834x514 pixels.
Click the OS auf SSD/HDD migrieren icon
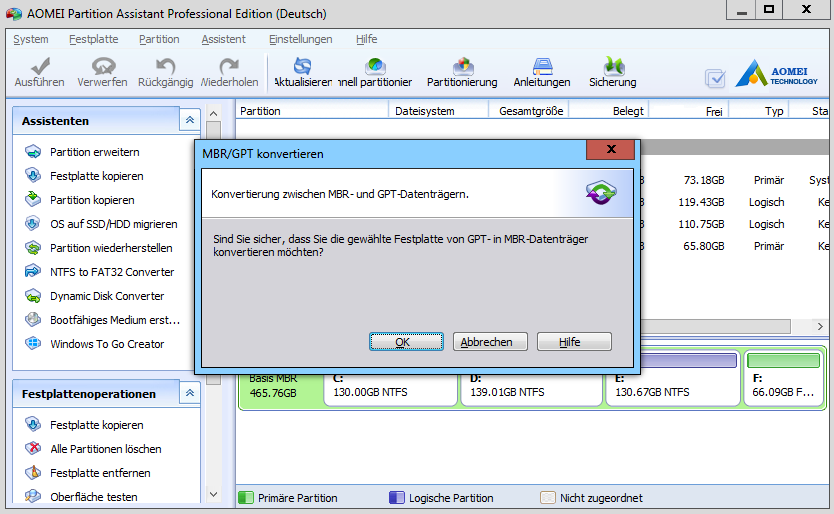tap(33, 223)
